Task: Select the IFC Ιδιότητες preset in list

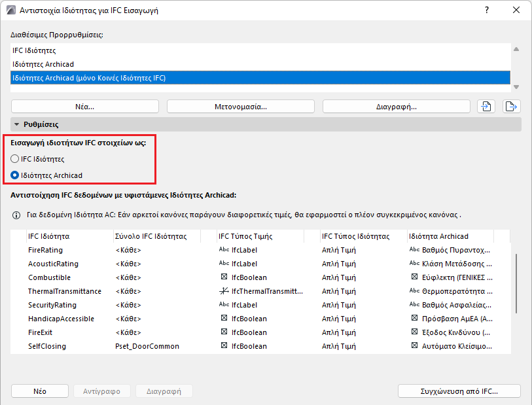Action: tap(34, 50)
